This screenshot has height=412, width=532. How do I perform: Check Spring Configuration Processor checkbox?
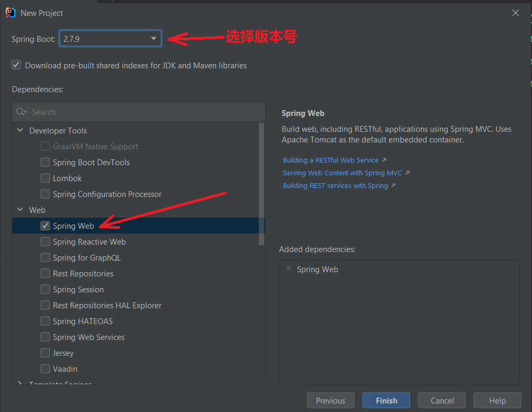point(45,194)
